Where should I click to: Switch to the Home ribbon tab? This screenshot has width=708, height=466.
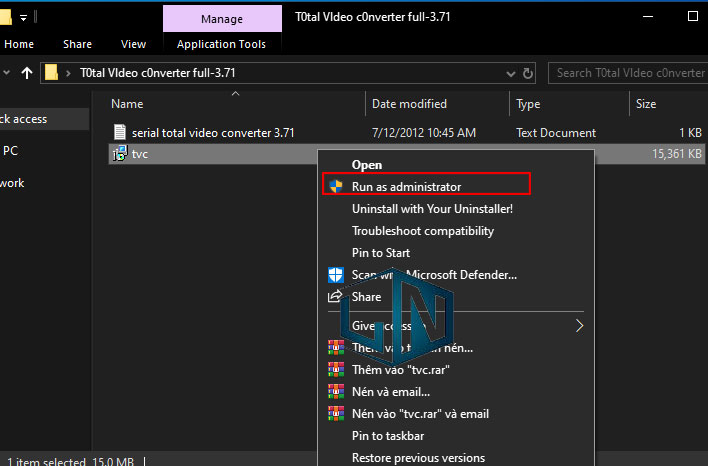tap(19, 44)
